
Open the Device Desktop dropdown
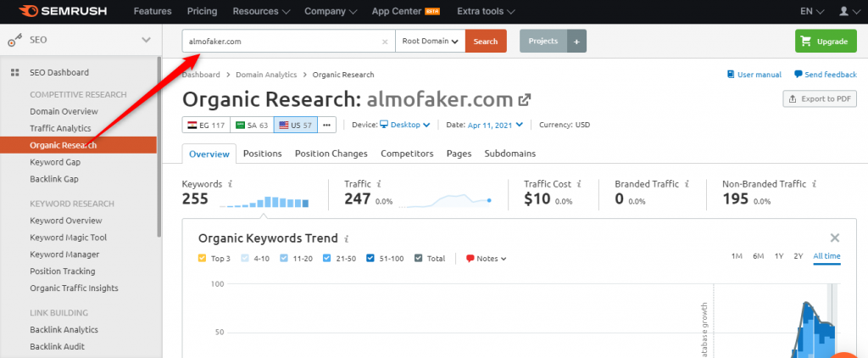pos(404,126)
